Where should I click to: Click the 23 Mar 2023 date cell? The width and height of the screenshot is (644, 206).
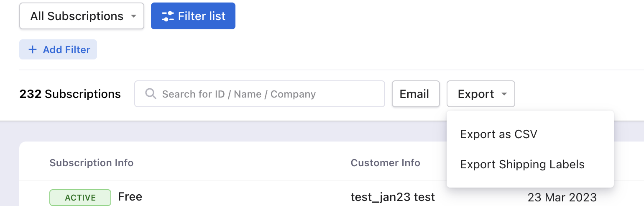(x=562, y=197)
